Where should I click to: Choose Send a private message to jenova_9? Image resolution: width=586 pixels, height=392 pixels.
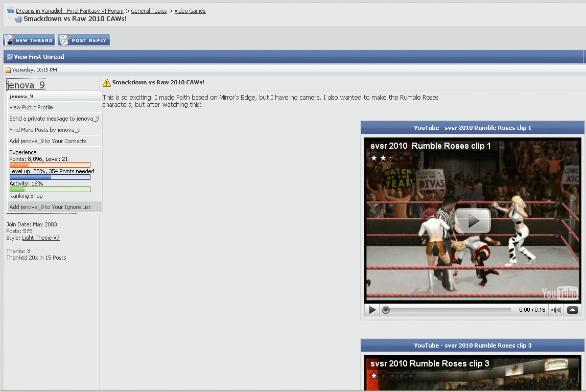[x=54, y=119]
